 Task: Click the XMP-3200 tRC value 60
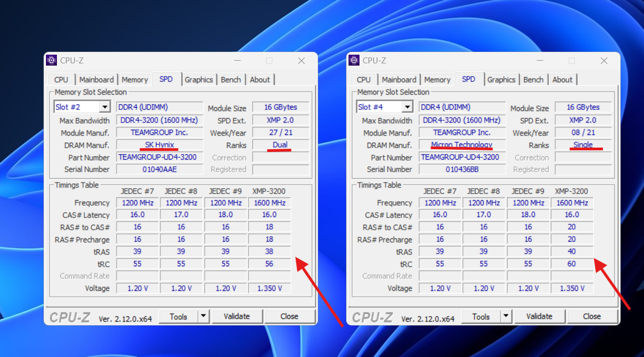point(572,264)
